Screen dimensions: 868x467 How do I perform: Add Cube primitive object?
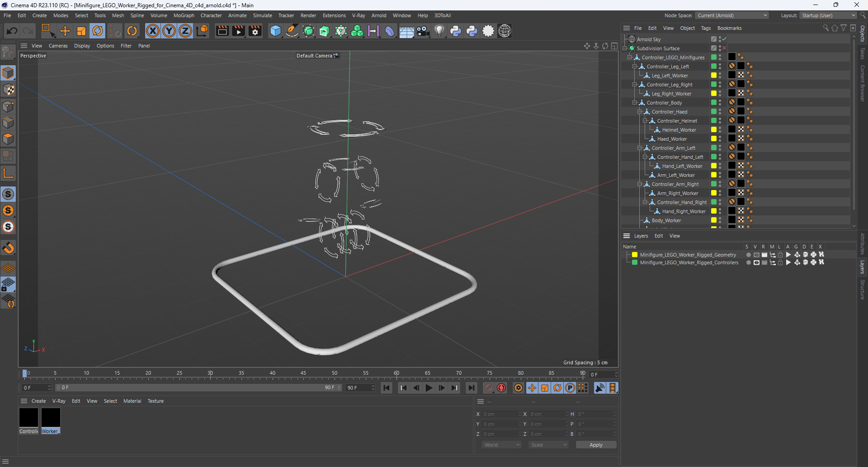[x=275, y=31]
